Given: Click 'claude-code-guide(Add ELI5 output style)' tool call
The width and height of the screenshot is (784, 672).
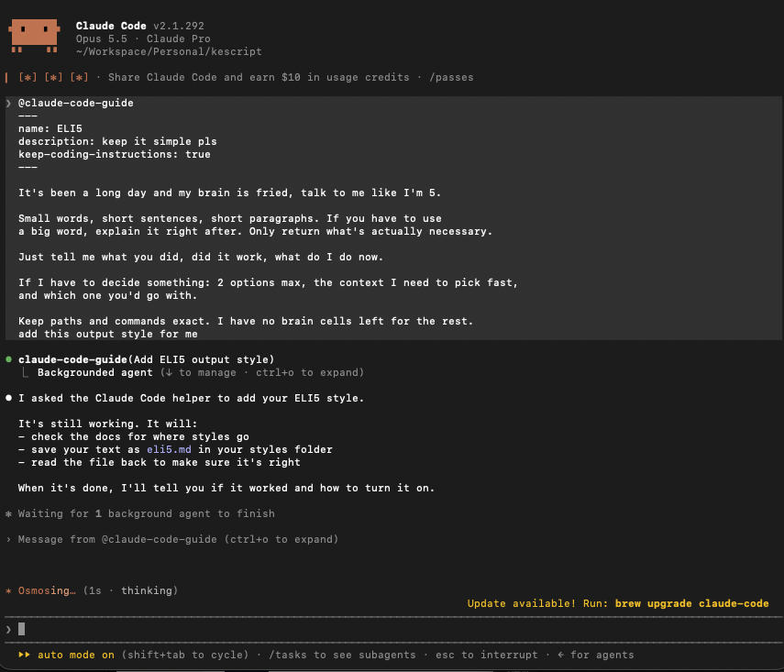Looking at the screenshot, I should pyautogui.click(x=147, y=359).
